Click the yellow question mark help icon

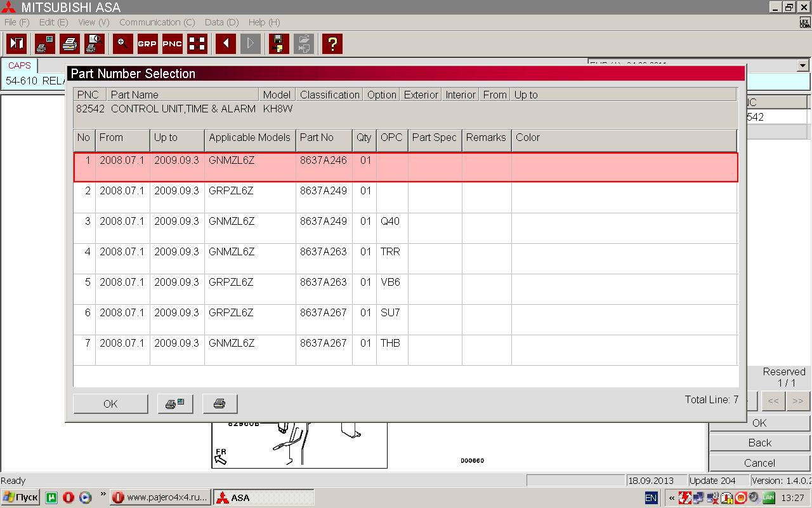coord(332,44)
